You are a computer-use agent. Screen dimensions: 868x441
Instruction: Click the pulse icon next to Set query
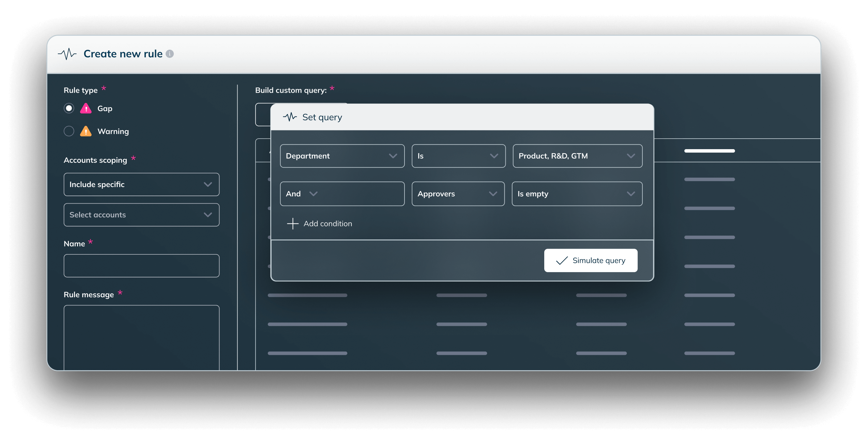[290, 117]
